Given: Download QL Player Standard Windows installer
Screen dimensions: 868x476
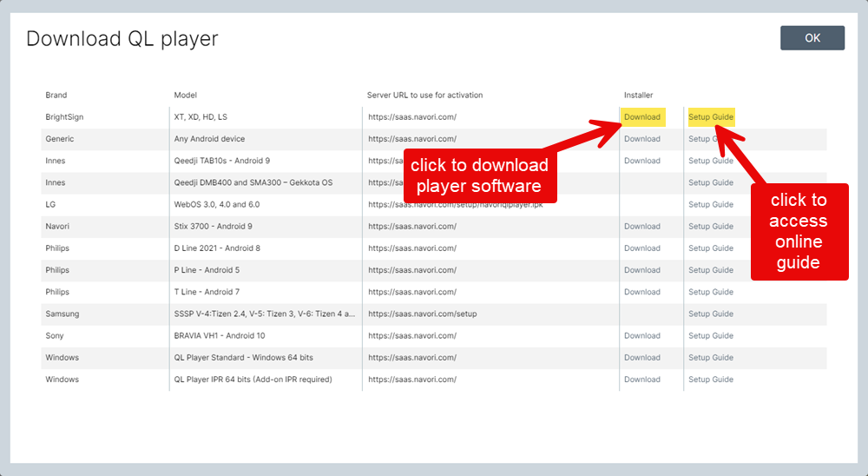Looking at the screenshot, I should [642, 357].
